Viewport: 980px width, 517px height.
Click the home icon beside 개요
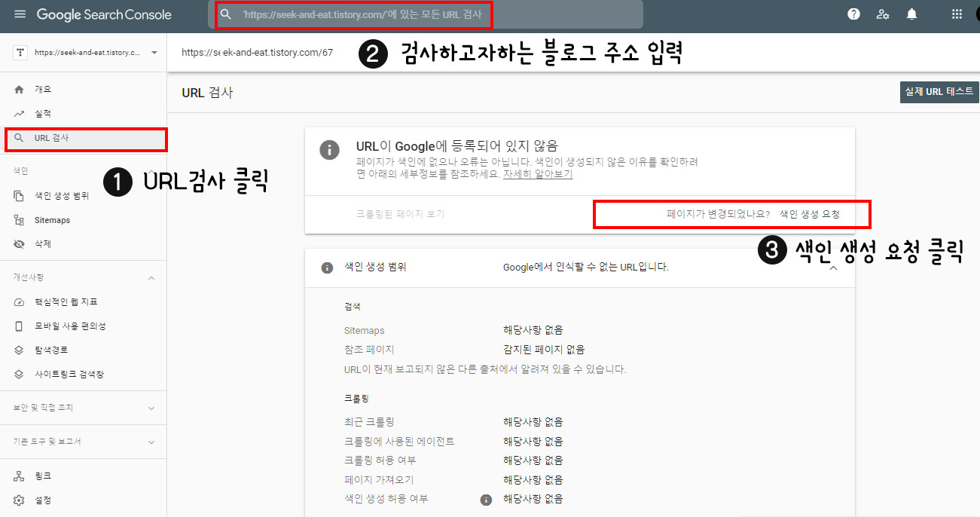click(x=20, y=89)
